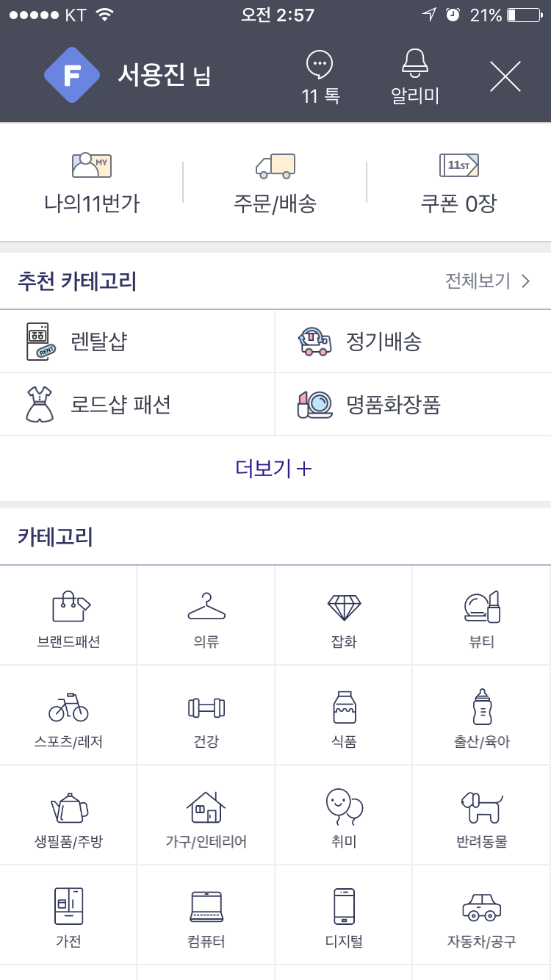Viewport: 551px width, 980px height.
Task: Tap the blue F membership badge
Action: [72, 75]
